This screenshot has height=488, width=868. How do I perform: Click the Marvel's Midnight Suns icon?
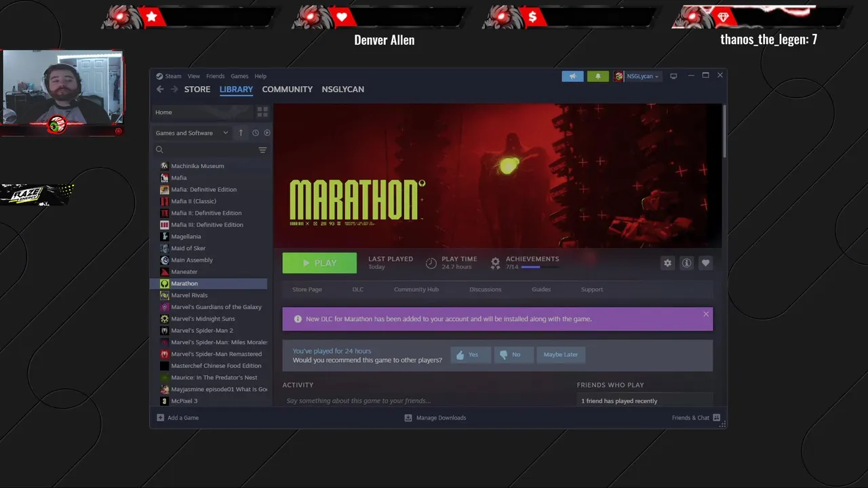(164, 319)
